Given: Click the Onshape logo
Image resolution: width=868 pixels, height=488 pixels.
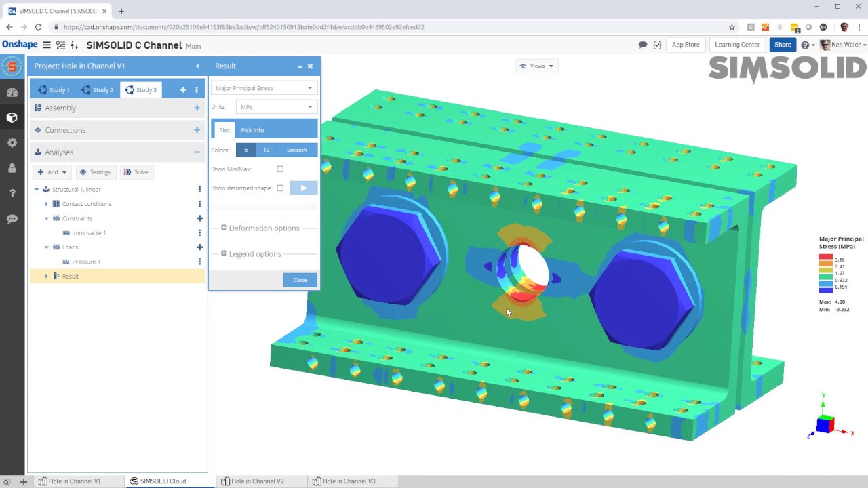Looking at the screenshot, I should click(x=20, y=45).
